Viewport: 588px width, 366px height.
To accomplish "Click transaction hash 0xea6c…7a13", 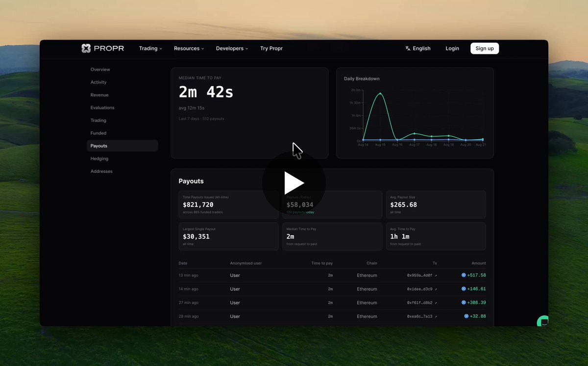I will [x=419, y=317].
